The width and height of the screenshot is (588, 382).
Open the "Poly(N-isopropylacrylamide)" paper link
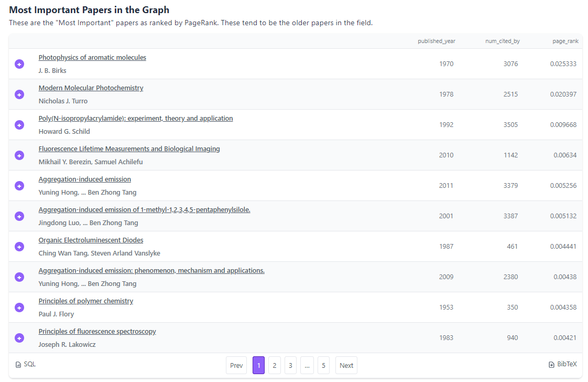tap(136, 118)
